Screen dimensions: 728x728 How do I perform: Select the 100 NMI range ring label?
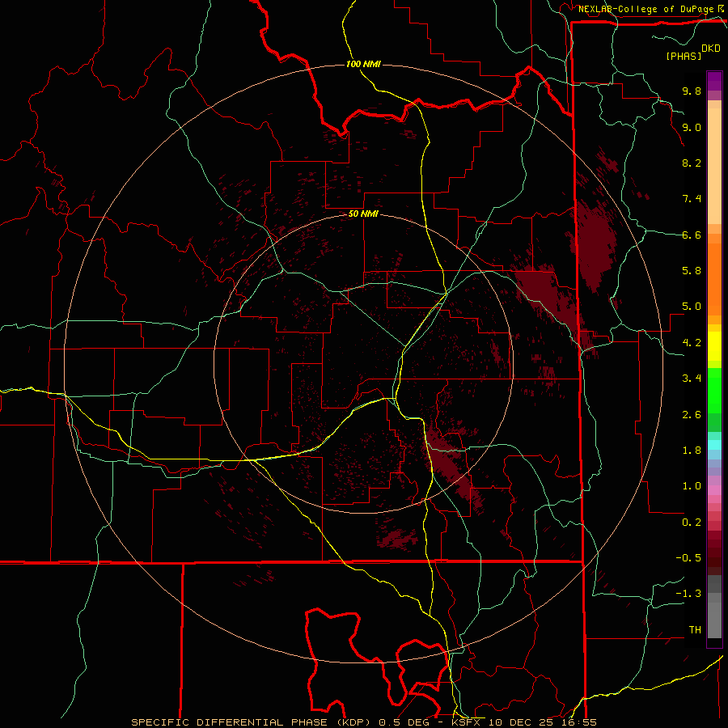click(x=363, y=64)
